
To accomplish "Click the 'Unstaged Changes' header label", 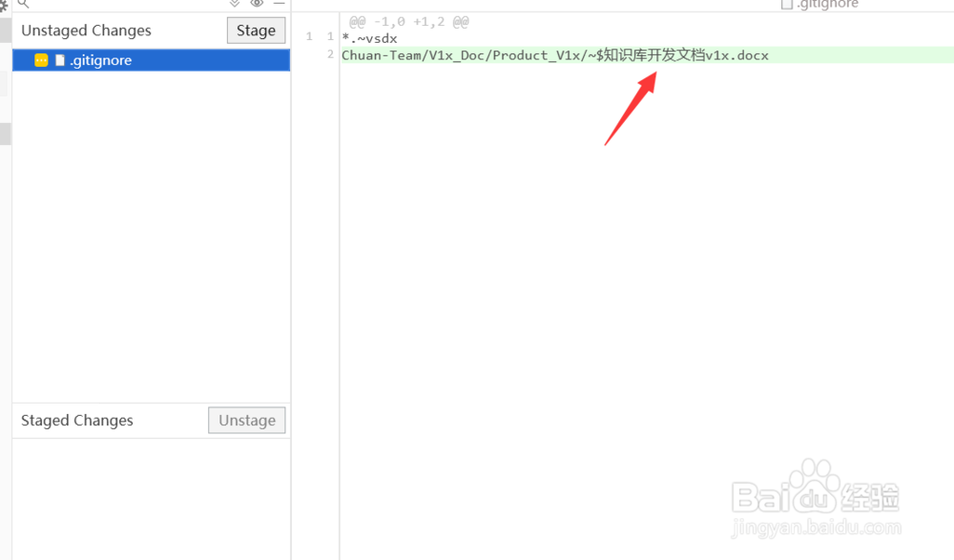I will (x=87, y=31).
